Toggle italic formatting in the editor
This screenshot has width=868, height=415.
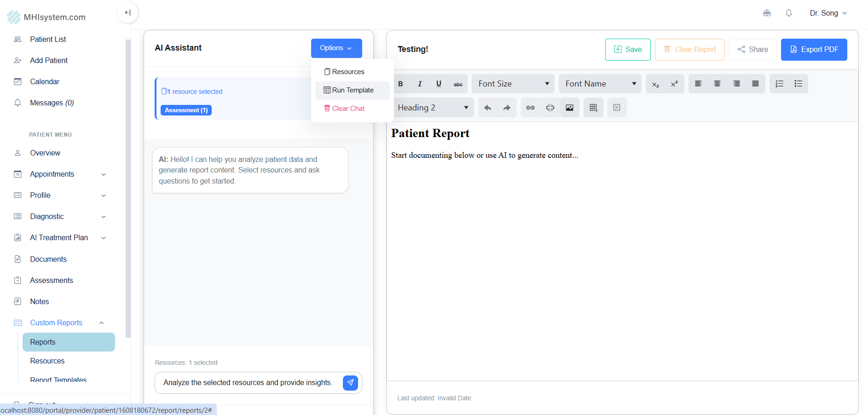click(x=419, y=84)
